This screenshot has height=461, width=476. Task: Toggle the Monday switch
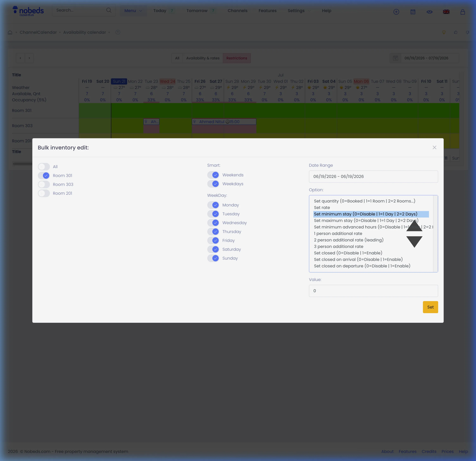pyautogui.click(x=213, y=205)
